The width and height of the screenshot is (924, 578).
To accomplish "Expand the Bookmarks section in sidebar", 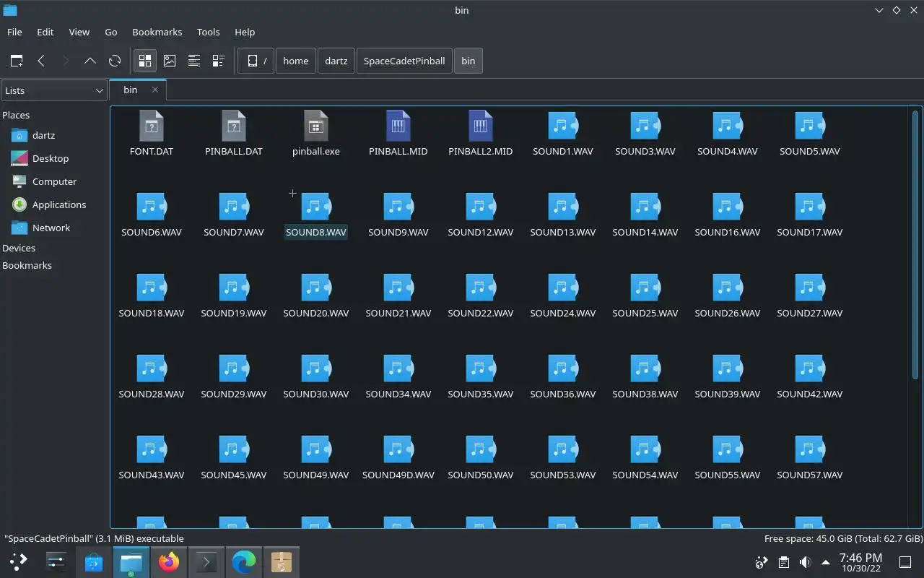I will 27,265.
